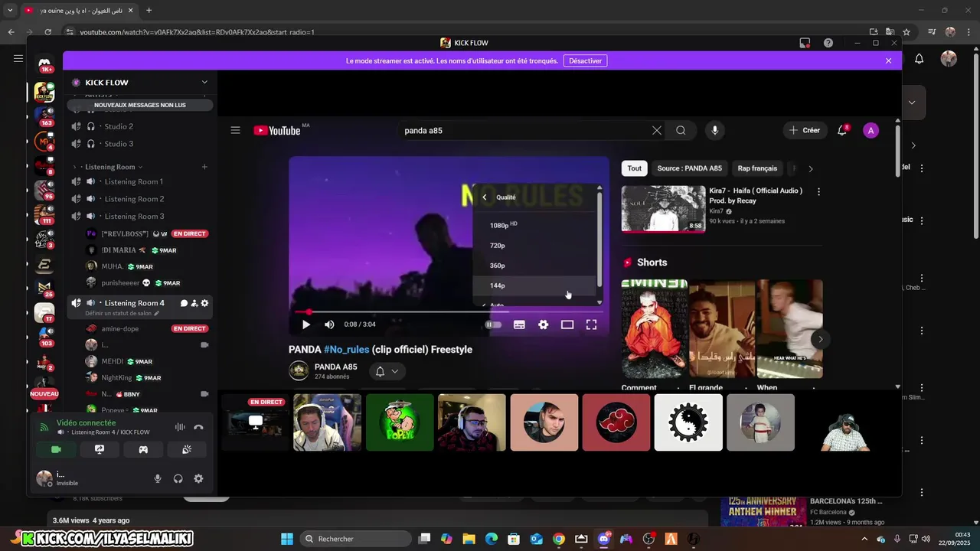Image resolution: width=980 pixels, height=551 pixels.
Task: Select 360p quality option
Action: [535, 266]
